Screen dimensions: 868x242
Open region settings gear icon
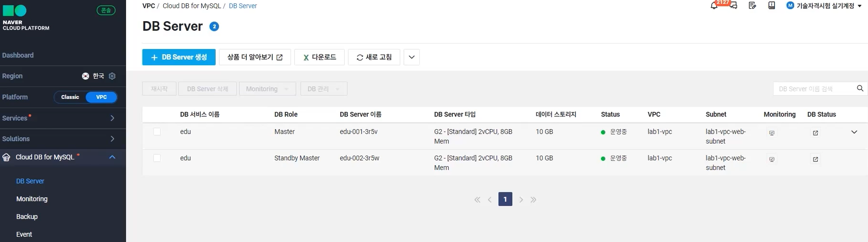pos(112,76)
